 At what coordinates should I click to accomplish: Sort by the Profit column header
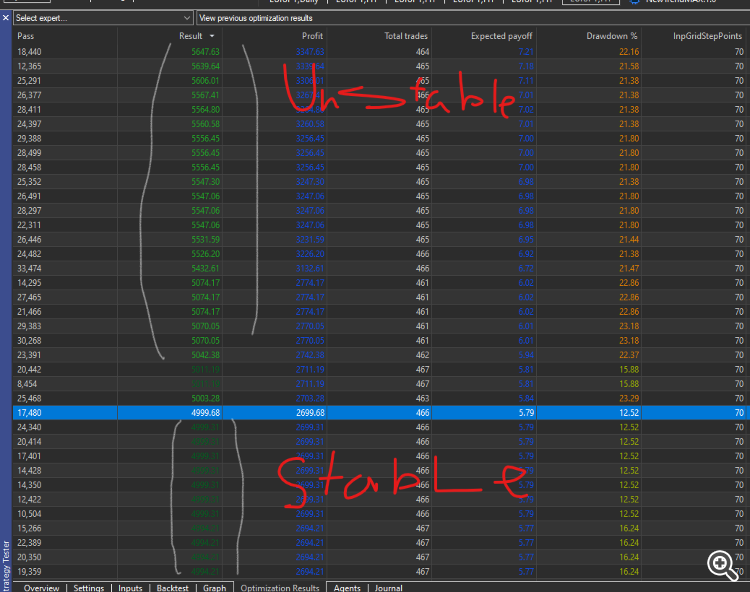(x=312, y=36)
